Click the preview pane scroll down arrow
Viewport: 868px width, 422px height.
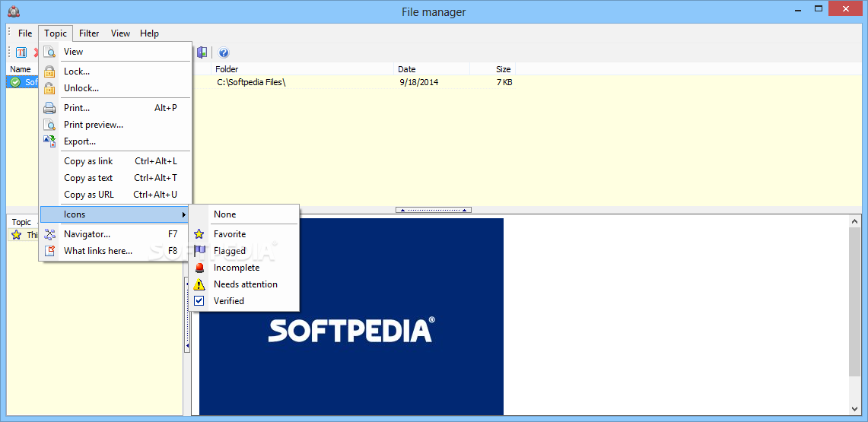click(x=855, y=408)
